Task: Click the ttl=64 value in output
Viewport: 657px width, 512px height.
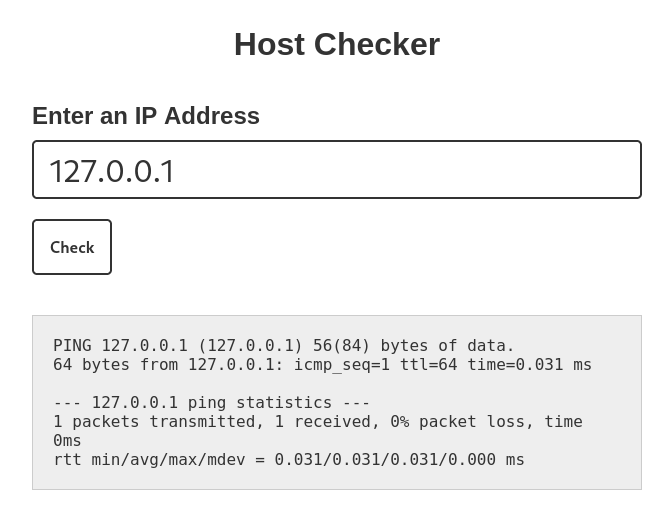Action: (428, 365)
